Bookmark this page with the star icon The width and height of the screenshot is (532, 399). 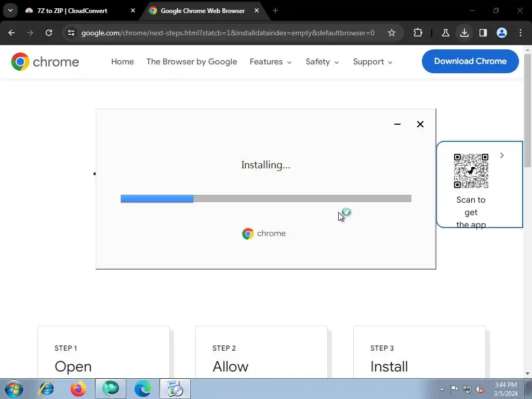392,33
